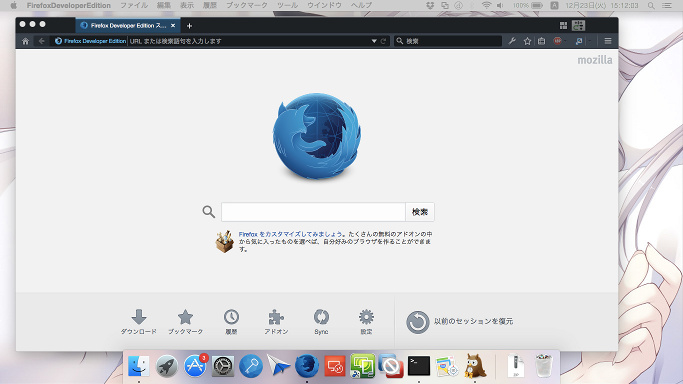This screenshot has height=384, width=683.
Task: Open the FirefoxDeveloperEdition app menu
Action: (69, 5)
